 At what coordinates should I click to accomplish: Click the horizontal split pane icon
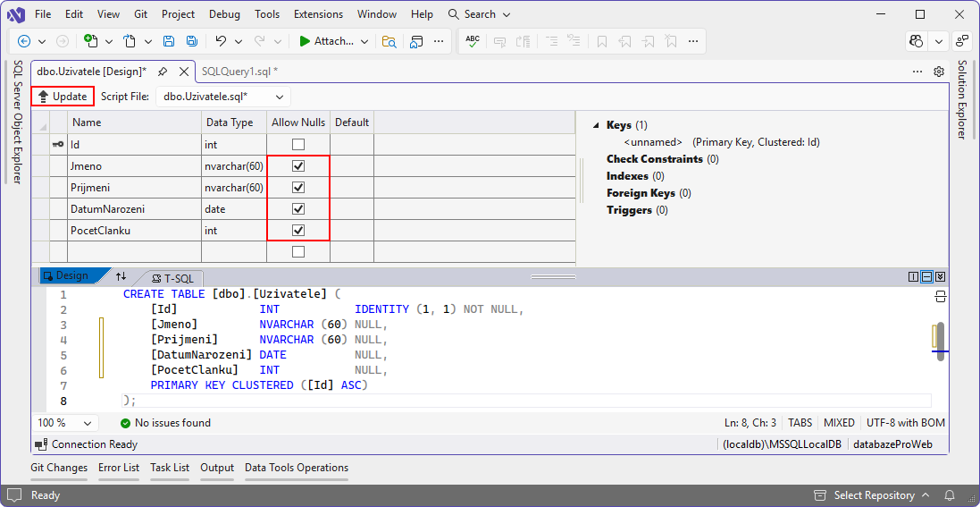point(927,276)
